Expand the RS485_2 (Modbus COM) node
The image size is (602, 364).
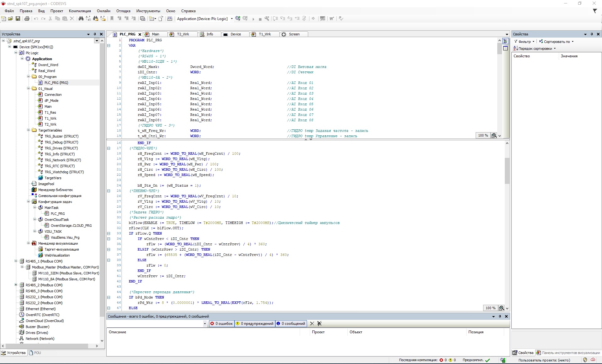tap(16, 285)
